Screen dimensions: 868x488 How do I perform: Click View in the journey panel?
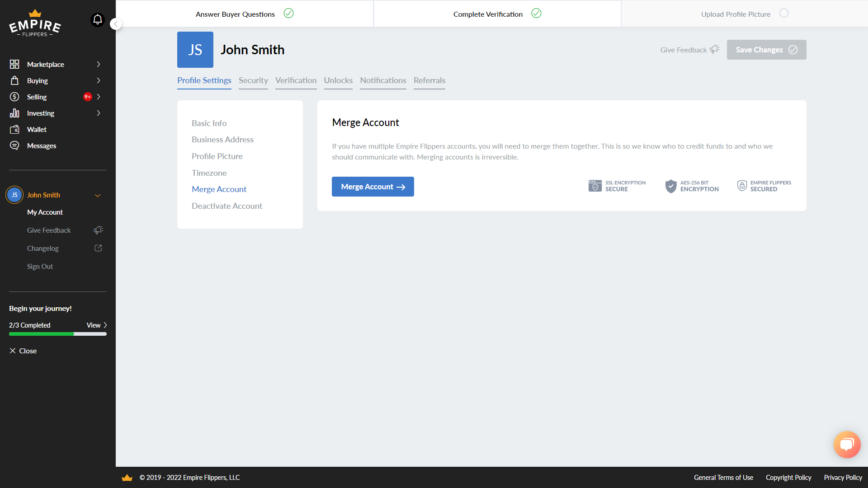(x=94, y=325)
